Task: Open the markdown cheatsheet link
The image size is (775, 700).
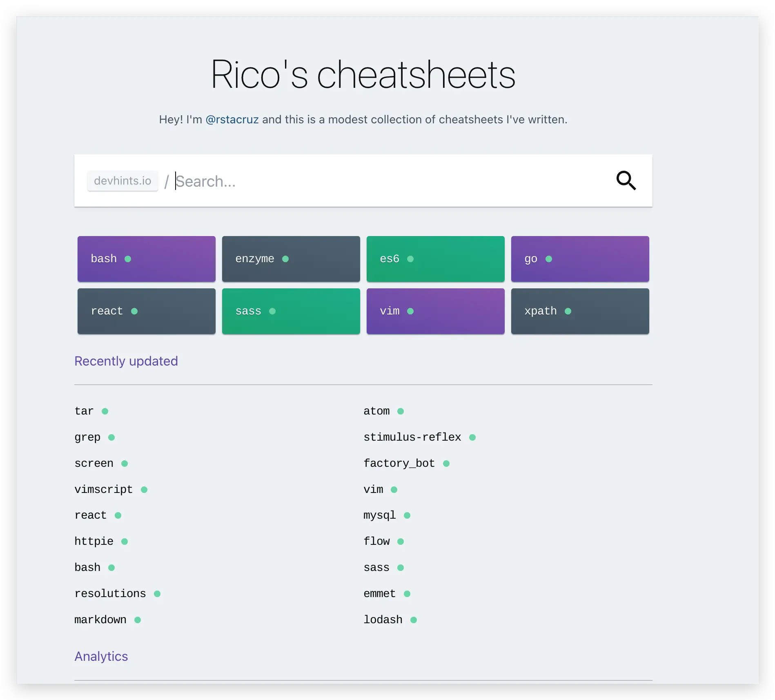Action: [x=100, y=620]
